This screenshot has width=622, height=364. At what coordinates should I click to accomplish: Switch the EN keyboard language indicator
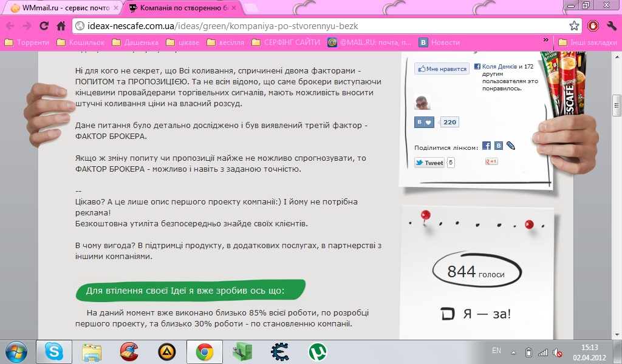click(496, 351)
